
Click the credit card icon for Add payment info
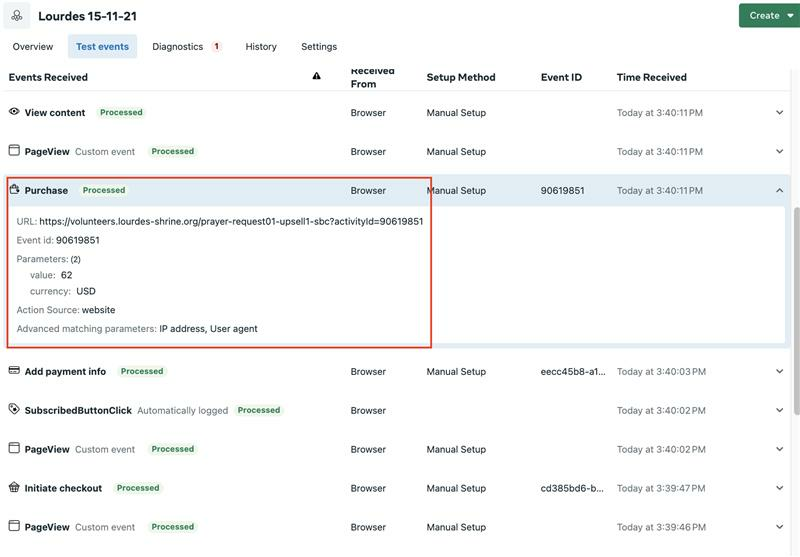point(14,371)
